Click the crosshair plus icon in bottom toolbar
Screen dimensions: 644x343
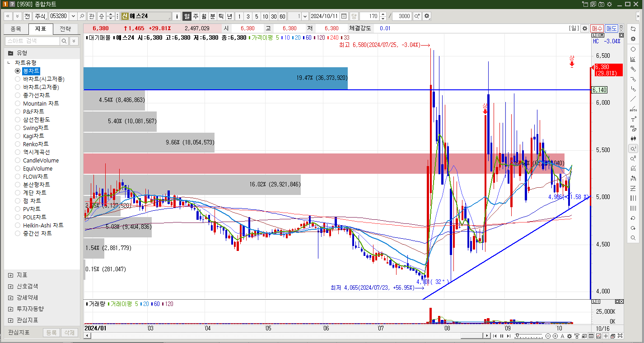606,336
